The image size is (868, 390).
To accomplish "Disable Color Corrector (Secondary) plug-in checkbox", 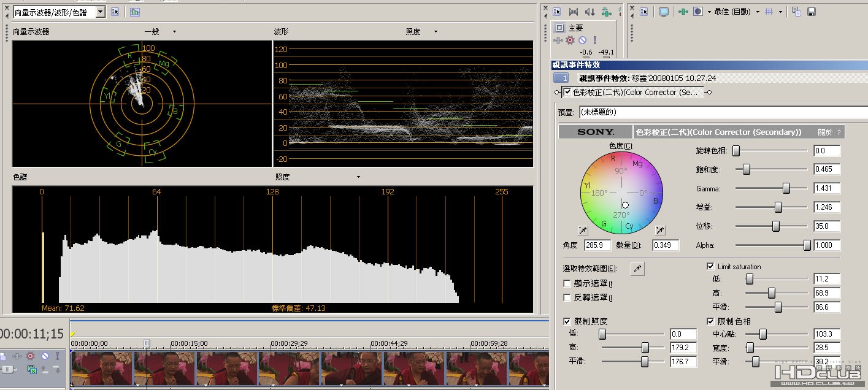I will click(x=567, y=92).
